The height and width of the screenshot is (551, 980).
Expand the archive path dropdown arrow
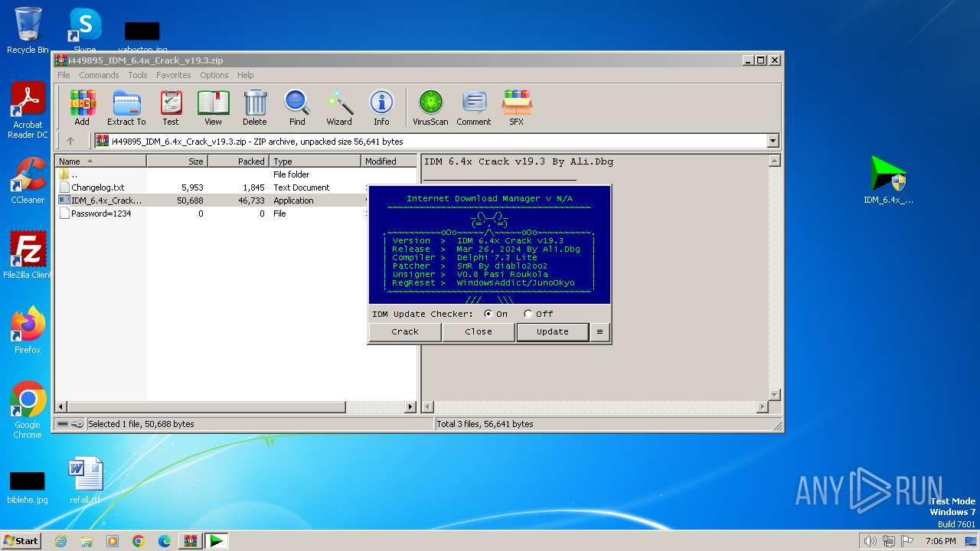pyautogui.click(x=773, y=141)
